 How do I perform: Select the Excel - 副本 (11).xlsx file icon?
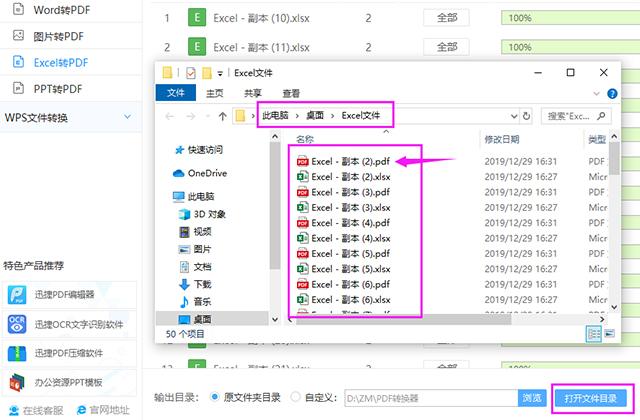tap(197, 47)
